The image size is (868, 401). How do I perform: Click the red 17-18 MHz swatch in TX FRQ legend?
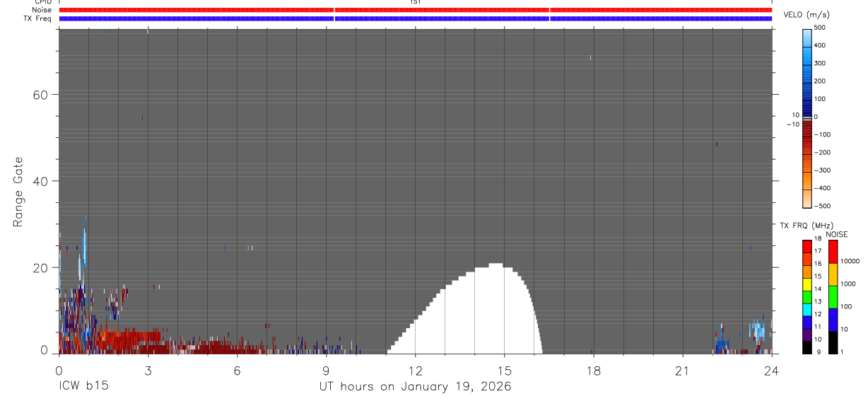807,246
